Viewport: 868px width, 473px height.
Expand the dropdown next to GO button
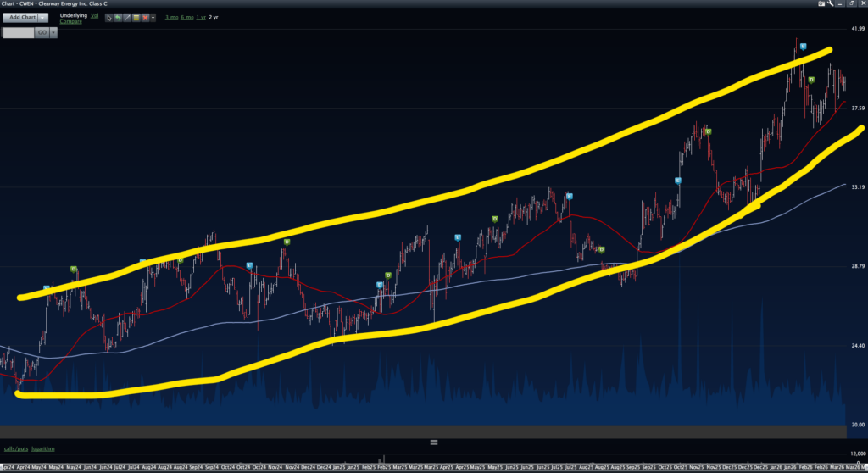(x=53, y=32)
